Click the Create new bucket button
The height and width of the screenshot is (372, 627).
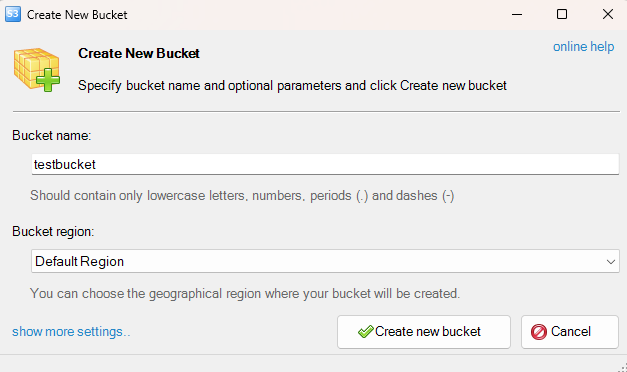click(x=424, y=332)
